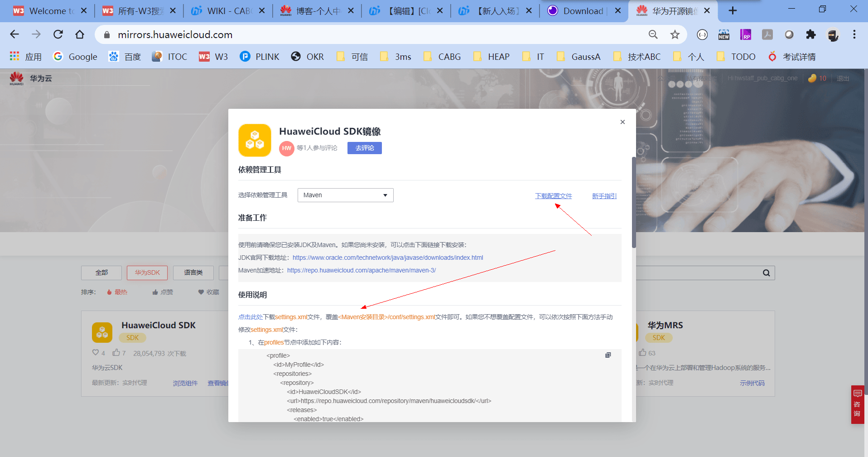Open the 技术ABC bookmark folder
Viewport: 868px width, 457px height.
point(637,57)
